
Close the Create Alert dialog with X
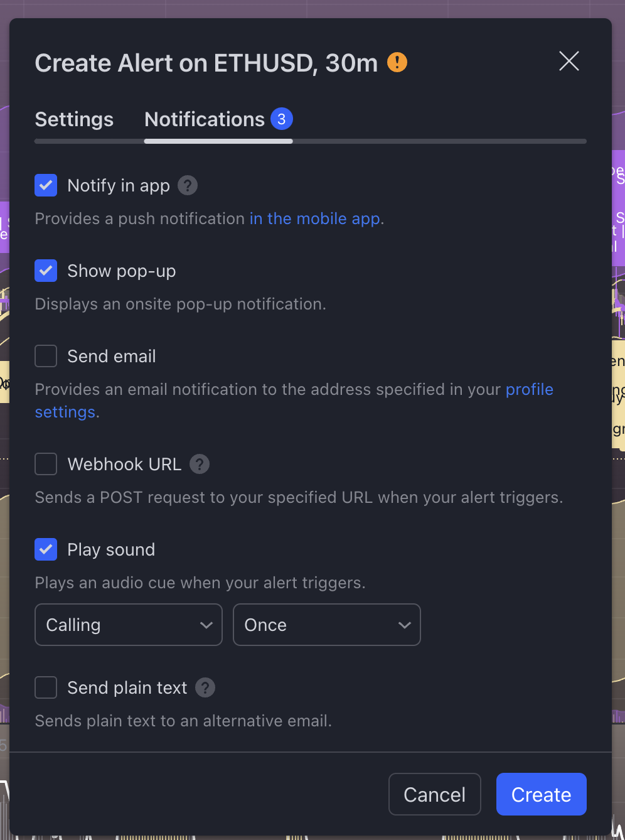569,62
